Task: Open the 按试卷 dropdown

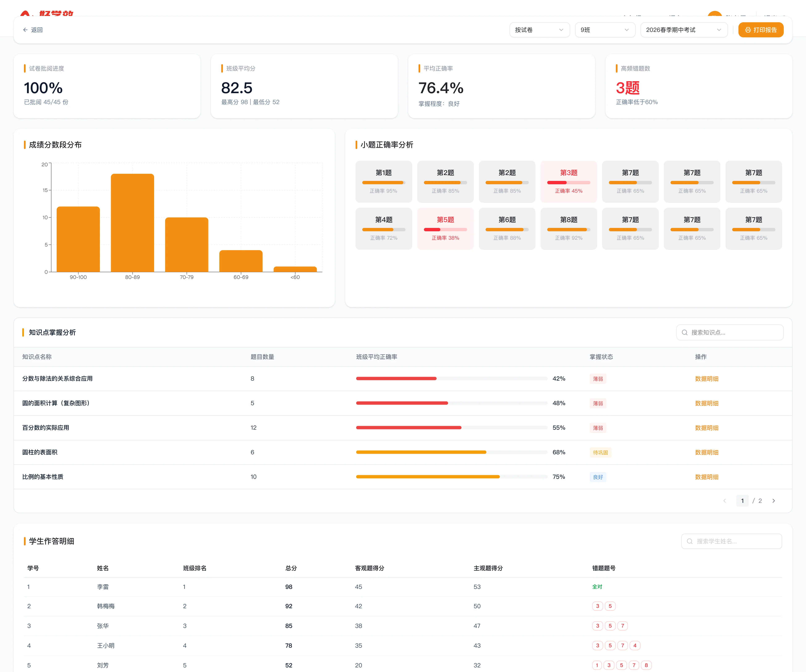Action: [x=539, y=30]
